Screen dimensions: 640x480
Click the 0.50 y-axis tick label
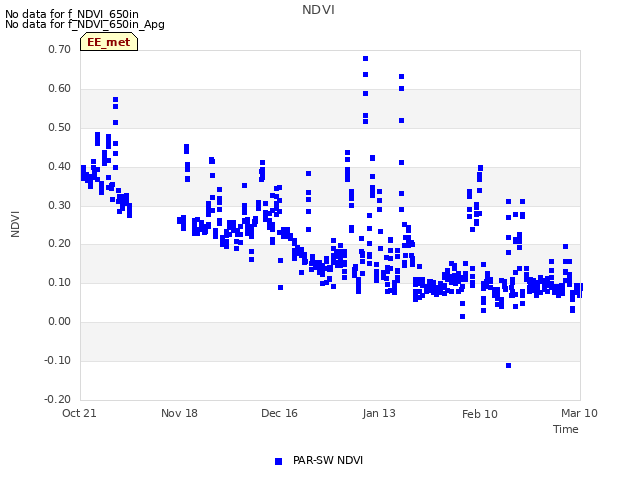click(x=59, y=127)
